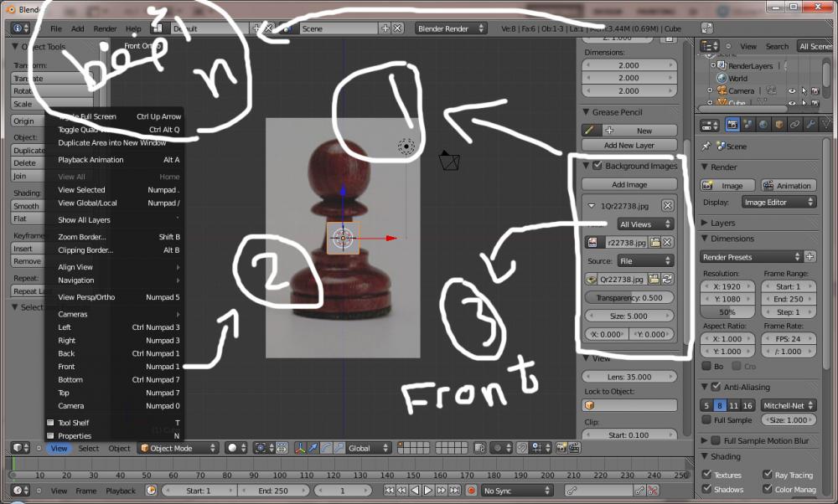Open the All Views axis dropdown
838x504 pixels.
pos(645,224)
